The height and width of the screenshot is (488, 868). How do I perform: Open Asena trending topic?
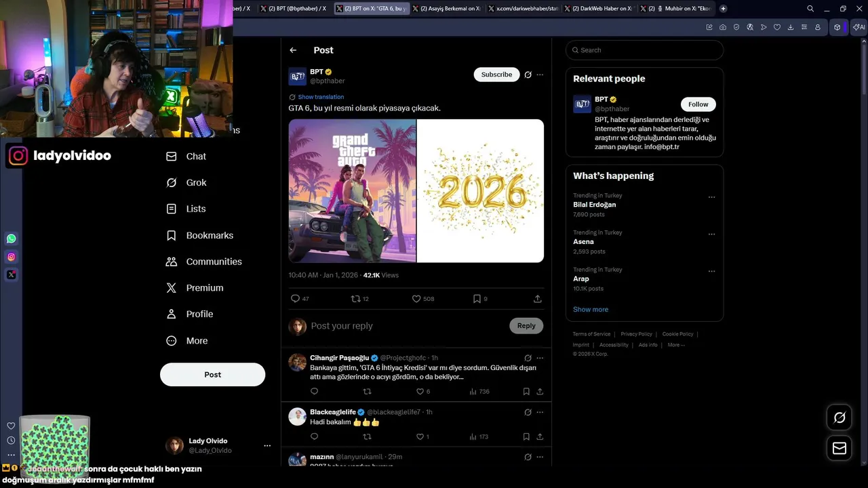click(583, 242)
